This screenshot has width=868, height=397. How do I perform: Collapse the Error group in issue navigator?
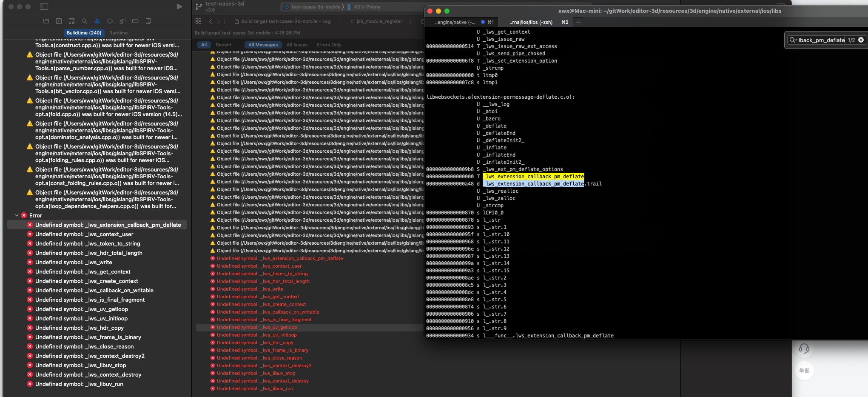coord(17,216)
